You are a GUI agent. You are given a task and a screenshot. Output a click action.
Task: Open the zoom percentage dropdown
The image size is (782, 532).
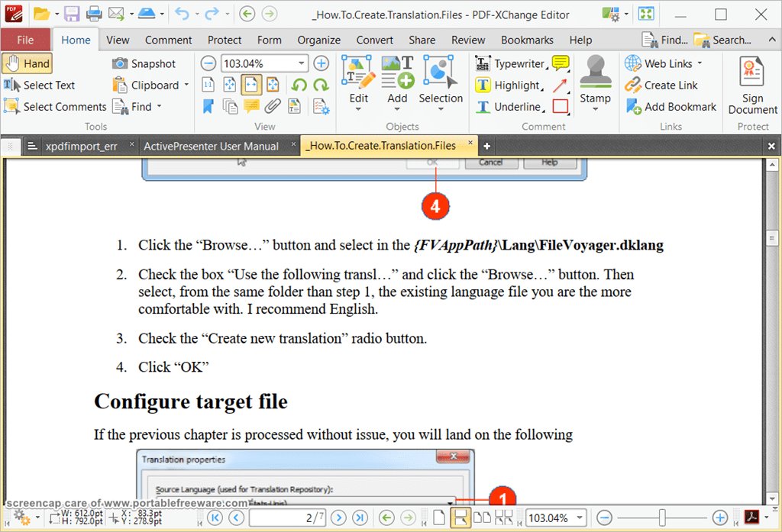(302, 63)
